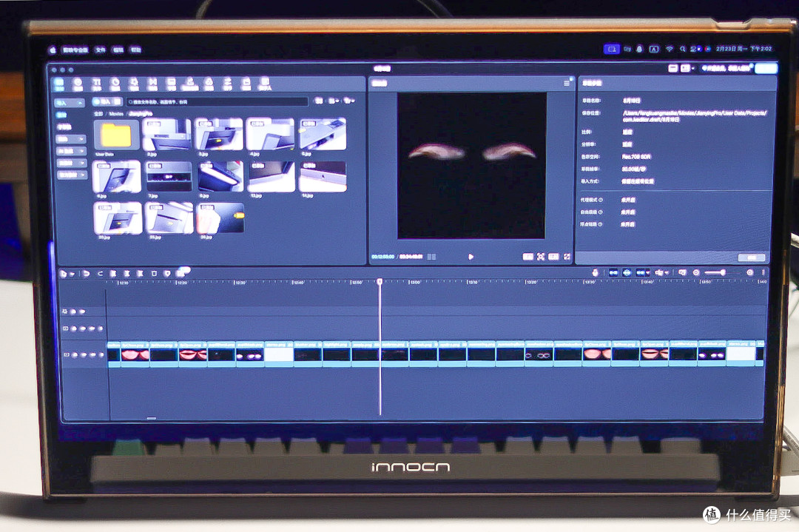799x532 pixels.
Task: Open timeline more-options vertical dots
Action: tap(763, 272)
